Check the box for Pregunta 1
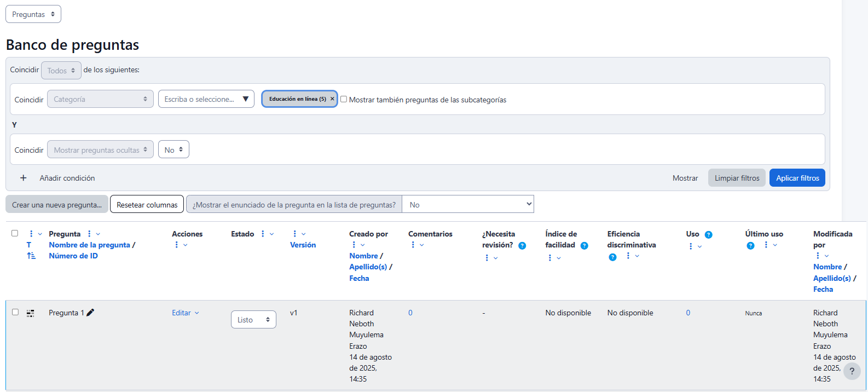The image size is (868, 392). click(x=15, y=312)
